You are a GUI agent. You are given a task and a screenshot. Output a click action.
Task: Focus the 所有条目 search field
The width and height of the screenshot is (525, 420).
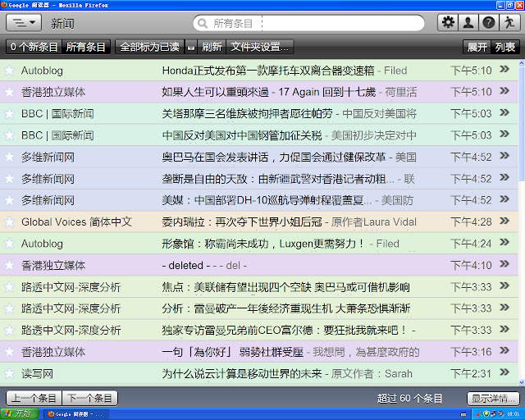click(308, 23)
